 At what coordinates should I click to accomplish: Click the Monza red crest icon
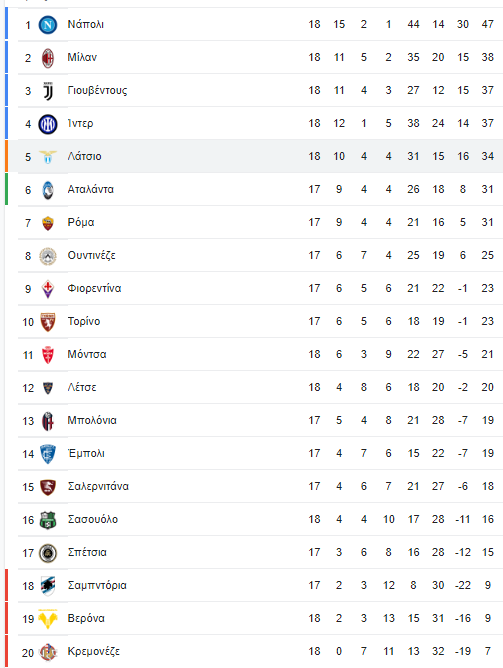point(48,355)
